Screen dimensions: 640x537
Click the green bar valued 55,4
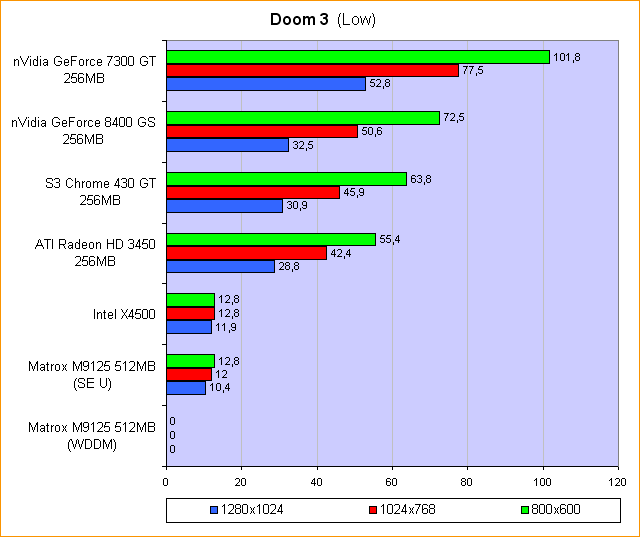[x=271, y=240]
